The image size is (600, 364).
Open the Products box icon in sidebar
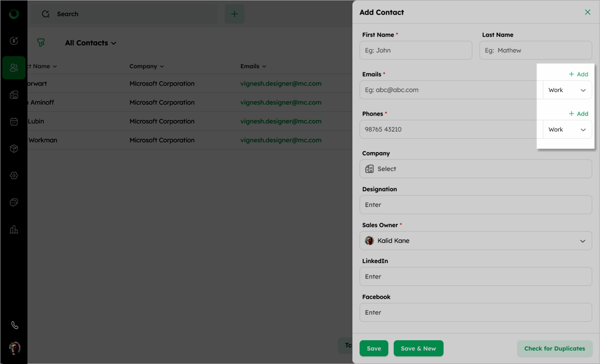pos(14,148)
